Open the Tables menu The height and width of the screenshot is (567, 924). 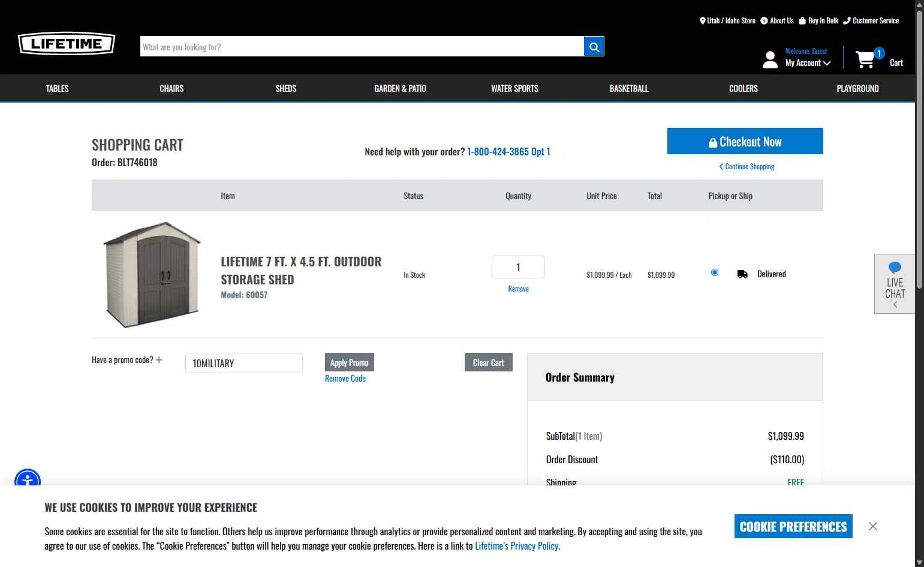point(58,88)
